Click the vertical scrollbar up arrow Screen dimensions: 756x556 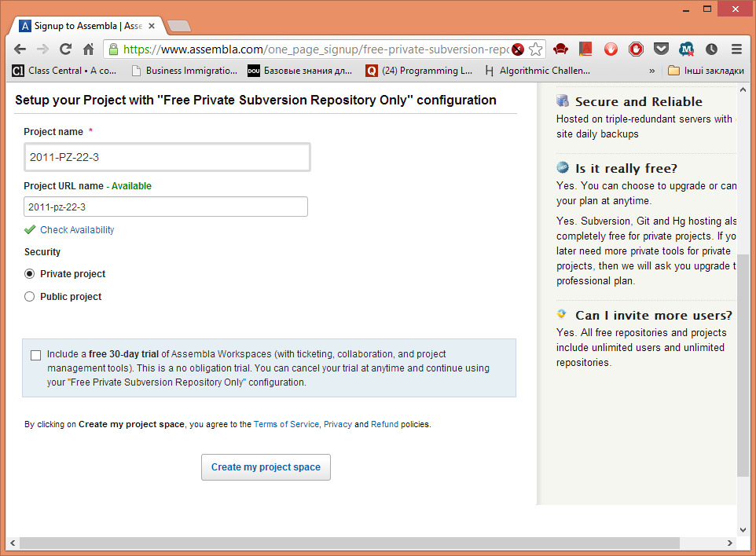743,90
